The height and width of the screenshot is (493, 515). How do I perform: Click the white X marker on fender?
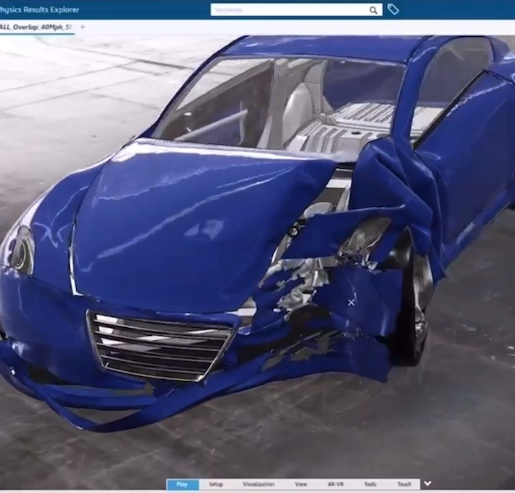351,302
